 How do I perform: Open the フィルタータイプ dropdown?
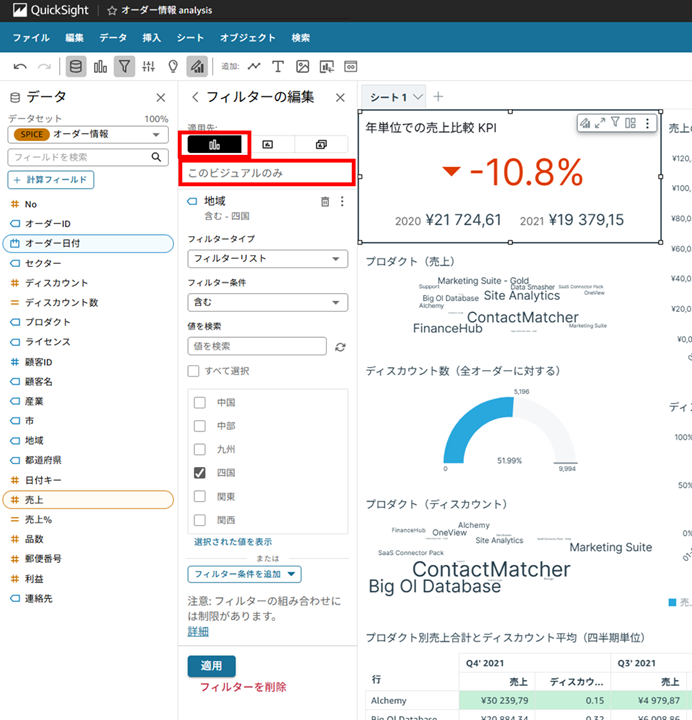tap(268, 259)
